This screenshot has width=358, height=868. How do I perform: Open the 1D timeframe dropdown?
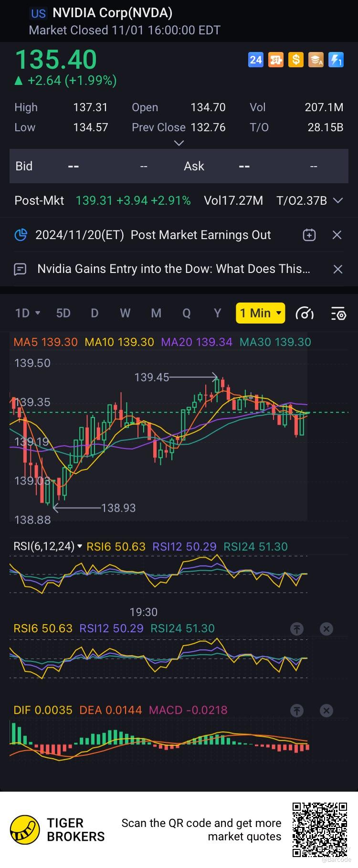coord(28,313)
